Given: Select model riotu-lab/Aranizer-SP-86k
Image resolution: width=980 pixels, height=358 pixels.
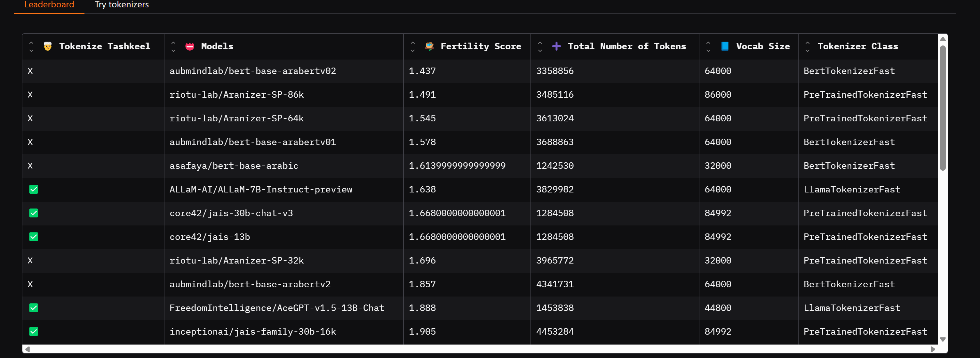Looking at the screenshot, I should [x=237, y=94].
